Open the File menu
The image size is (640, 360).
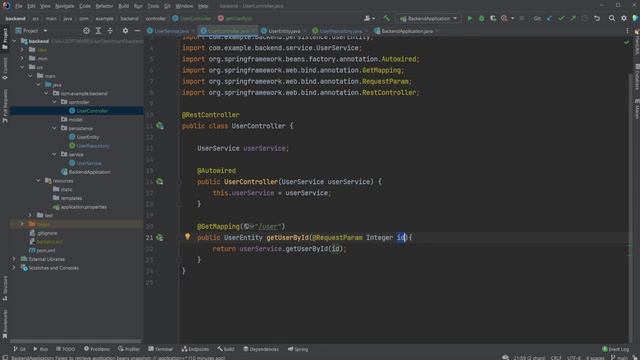point(19,6)
